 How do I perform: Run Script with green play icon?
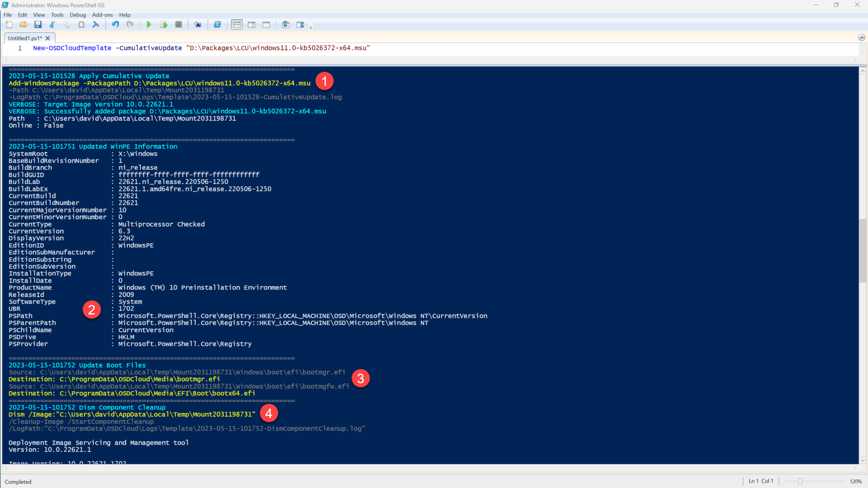click(x=149, y=25)
